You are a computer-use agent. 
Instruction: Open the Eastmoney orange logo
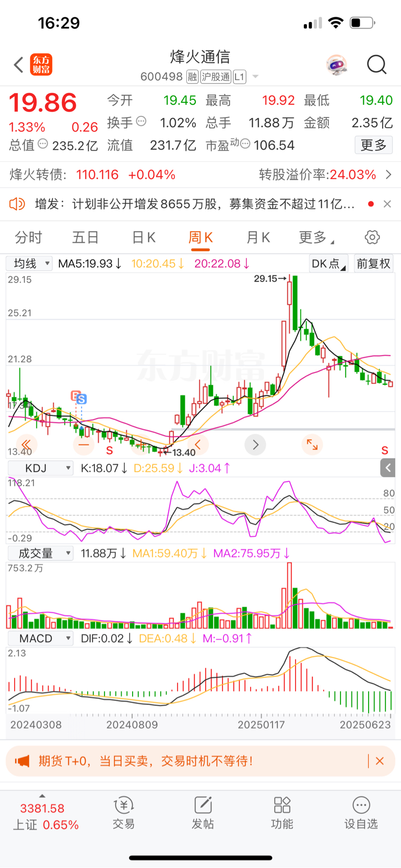41,65
